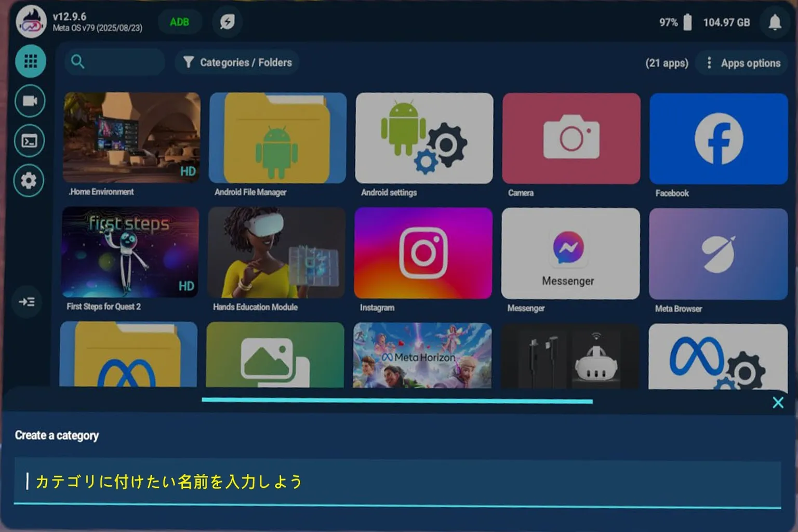This screenshot has width=798, height=532.
Task: Expand the sidebar with the arrow-lines icon
Action: pyautogui.click(x=26, y=301)
